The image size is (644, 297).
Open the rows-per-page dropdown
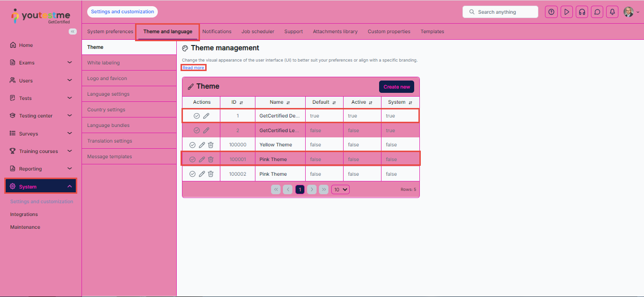pyautogui.click(x=340, y=189)
